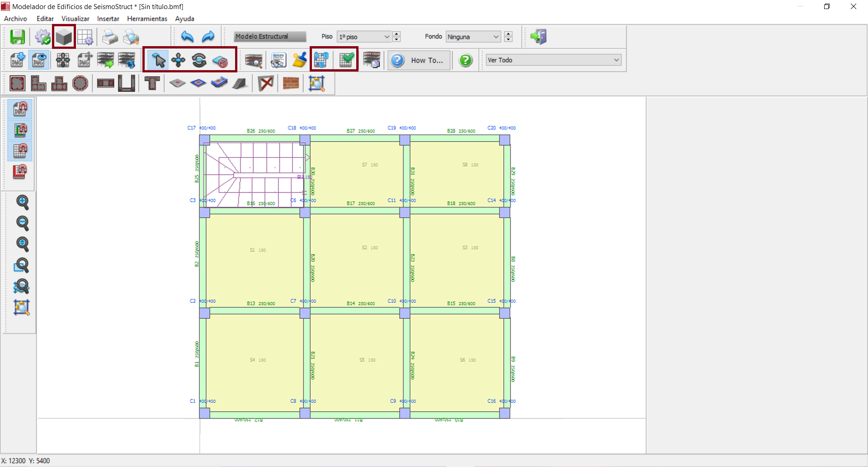Open the 3D model view cube icon
This screenshot has height=467, width=868.
click(64, 37)
